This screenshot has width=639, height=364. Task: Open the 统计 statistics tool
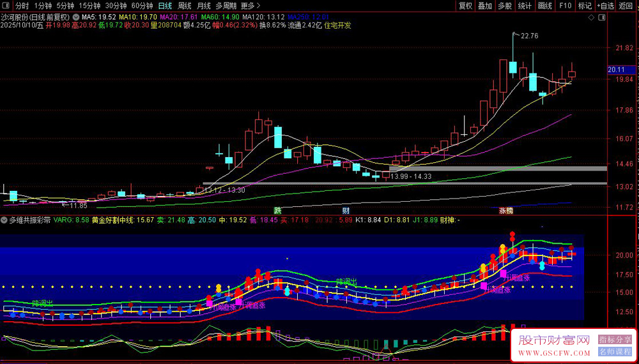(x=525, y=6)
